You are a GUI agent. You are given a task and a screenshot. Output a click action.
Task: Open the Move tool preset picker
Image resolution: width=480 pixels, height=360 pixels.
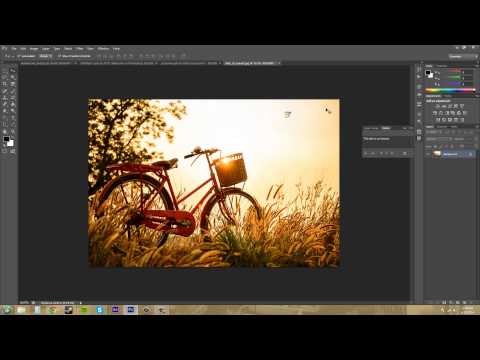click(8, 56)
